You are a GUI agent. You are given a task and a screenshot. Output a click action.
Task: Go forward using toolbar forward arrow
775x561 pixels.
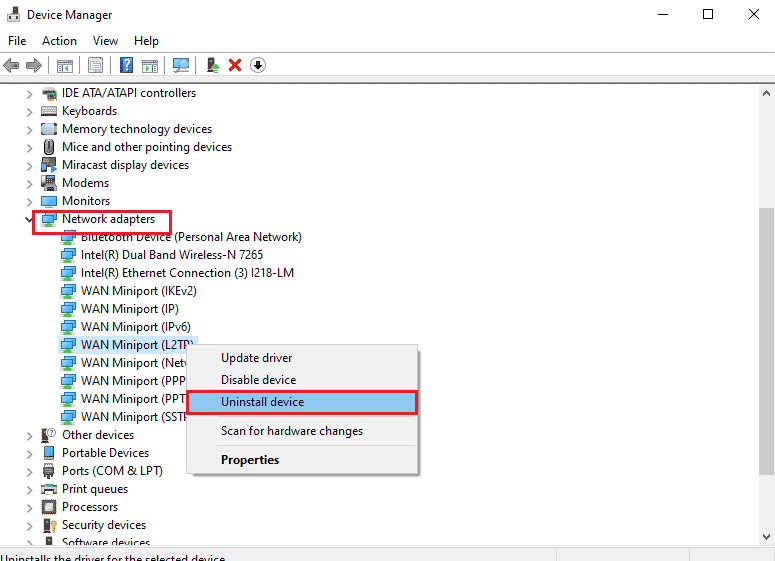coord(33,65)
